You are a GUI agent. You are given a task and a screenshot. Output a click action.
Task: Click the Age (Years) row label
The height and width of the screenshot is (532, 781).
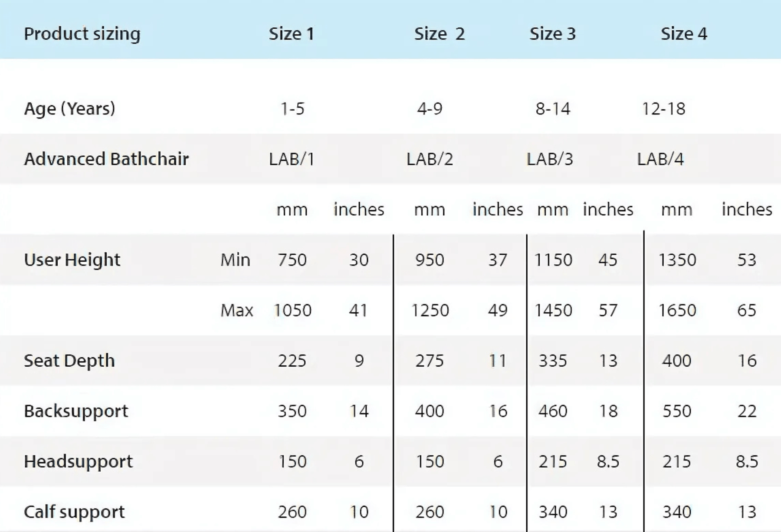(69, 108)
